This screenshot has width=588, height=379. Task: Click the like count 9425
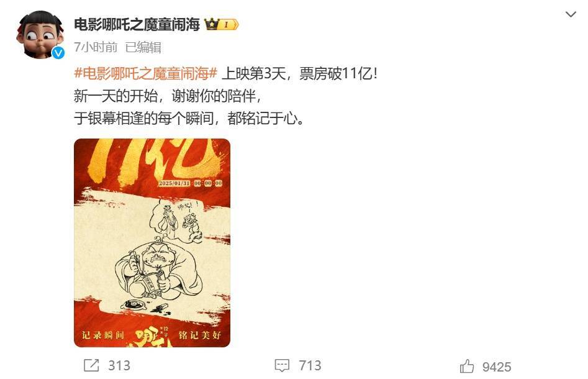(x=497, y=367)
